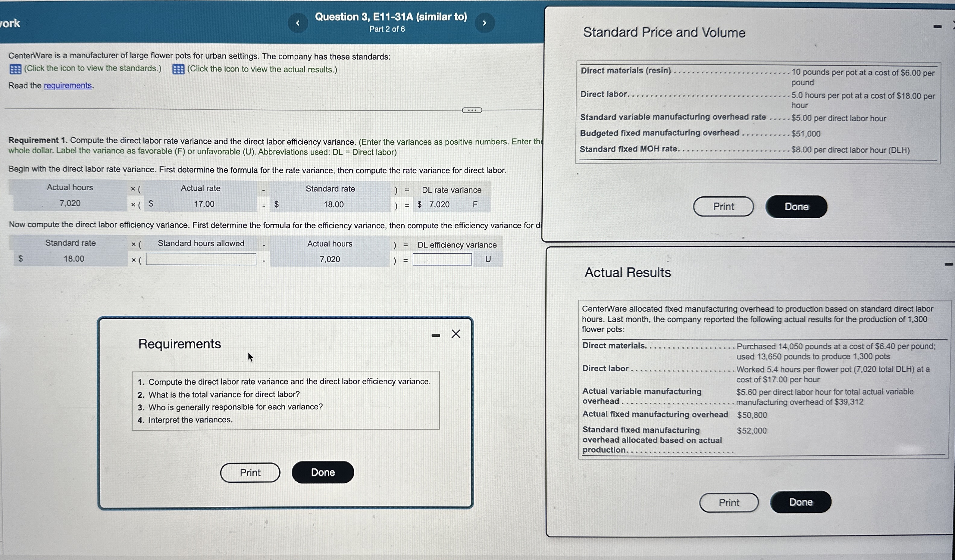Image resolution: width=955 pixels, height=560 pixels.
Task: Click the view standards table icon
Action: click(x=15, y=69)
